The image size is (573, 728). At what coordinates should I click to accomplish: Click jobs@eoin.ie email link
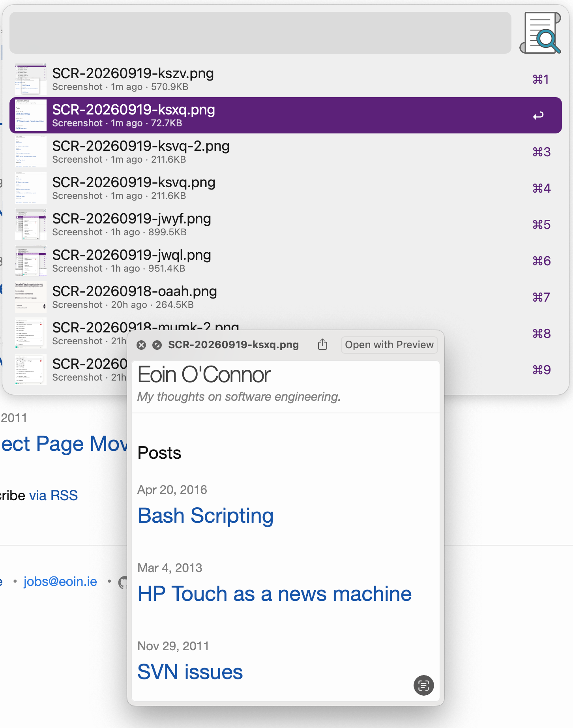(60, 582)
